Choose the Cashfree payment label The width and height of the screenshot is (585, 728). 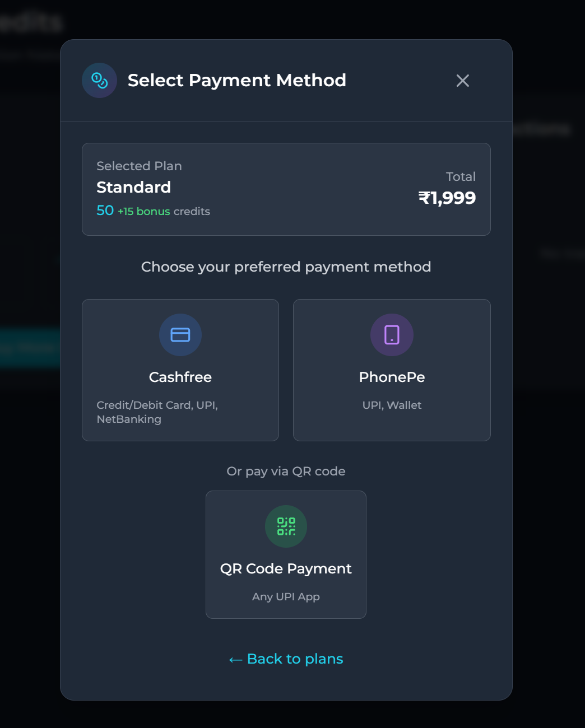pyautogui.click(x=180, y=377)
